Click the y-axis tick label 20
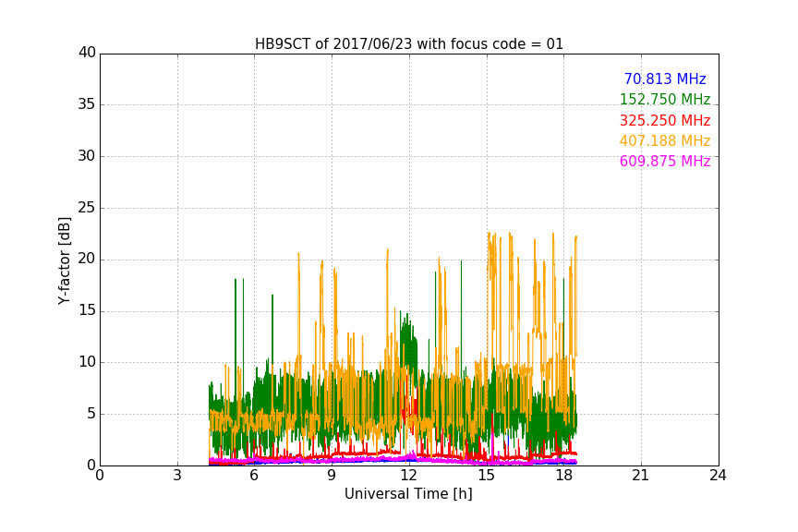 [87, 259]
